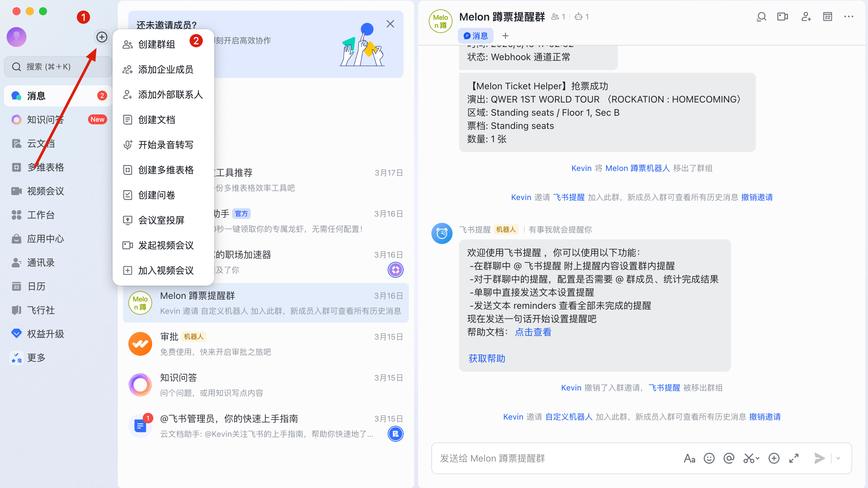Start a video call from chat header

click(782, 17)
